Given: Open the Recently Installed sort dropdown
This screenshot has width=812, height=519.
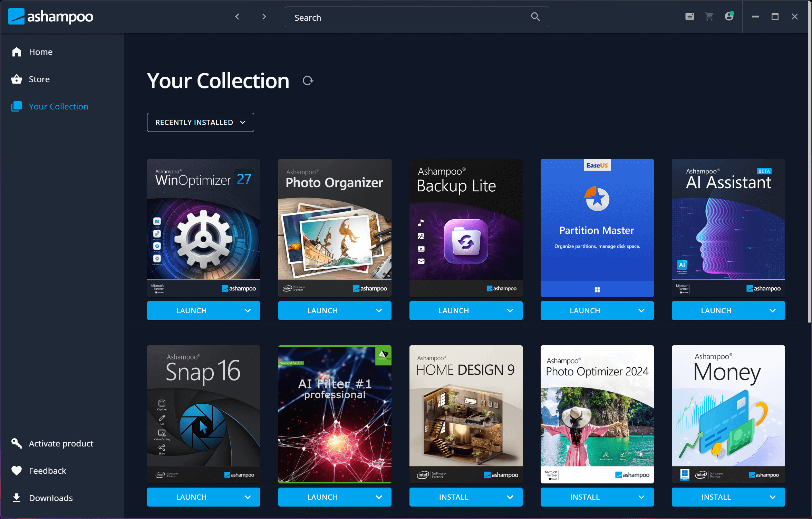Looking at the screenshot, I should pyautogui.click(x=200, y=122).
